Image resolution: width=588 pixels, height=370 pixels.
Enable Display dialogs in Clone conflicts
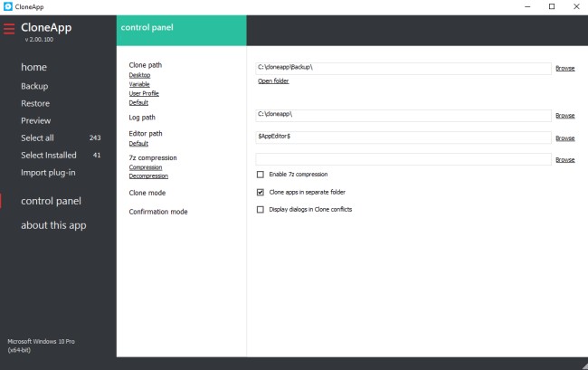coord(261,210)
